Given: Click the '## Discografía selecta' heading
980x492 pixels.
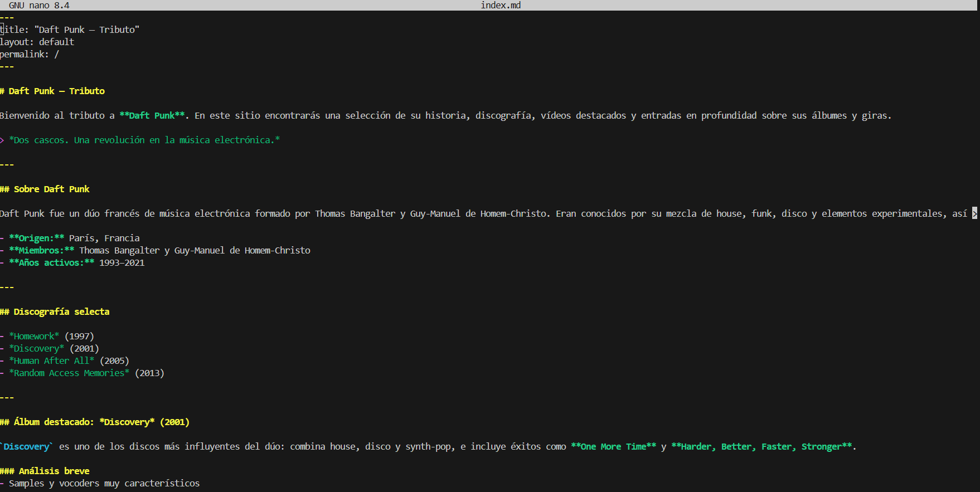Looking at the screenshot, I should [x=55, y=311].
